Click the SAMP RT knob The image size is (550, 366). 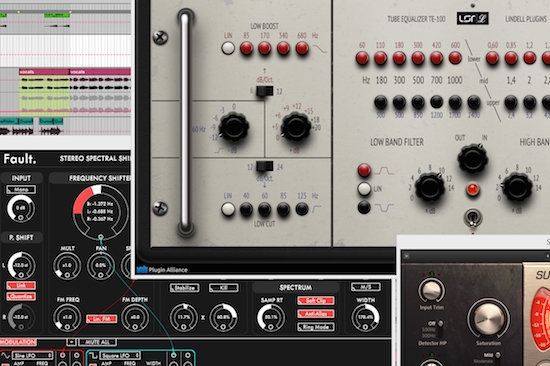coord(271,317)
